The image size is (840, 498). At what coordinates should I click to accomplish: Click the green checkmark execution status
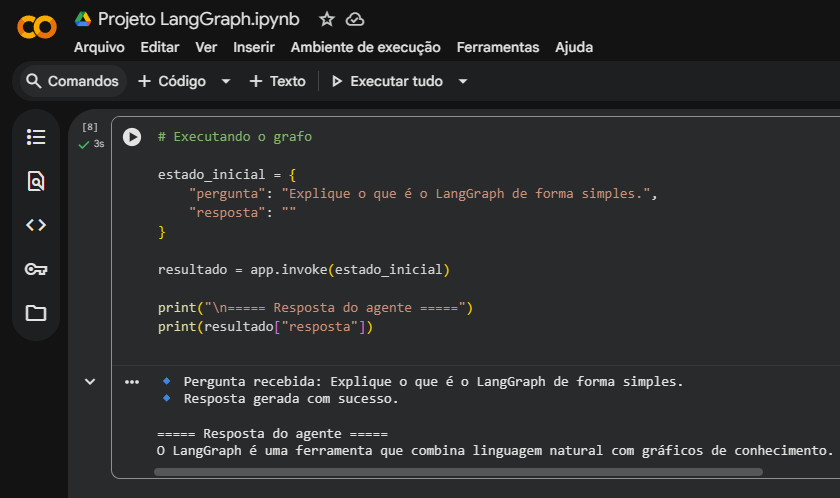pyautogui.click(x=84, y=145)
